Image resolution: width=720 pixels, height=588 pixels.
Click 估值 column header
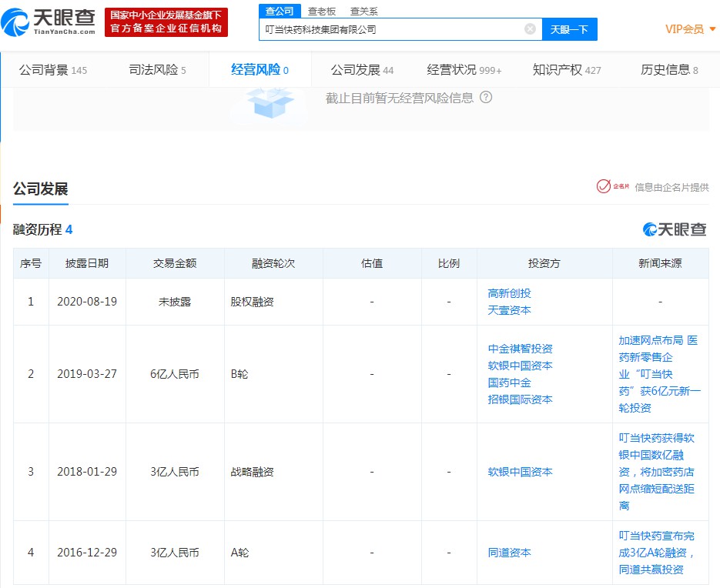(x=372, y=263)
